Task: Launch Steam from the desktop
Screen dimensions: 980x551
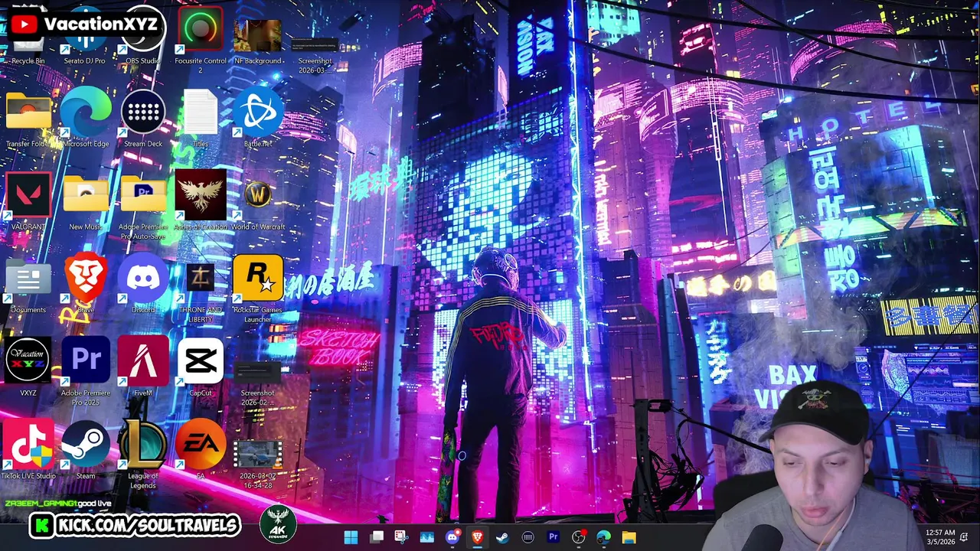Action: point(86,450)
